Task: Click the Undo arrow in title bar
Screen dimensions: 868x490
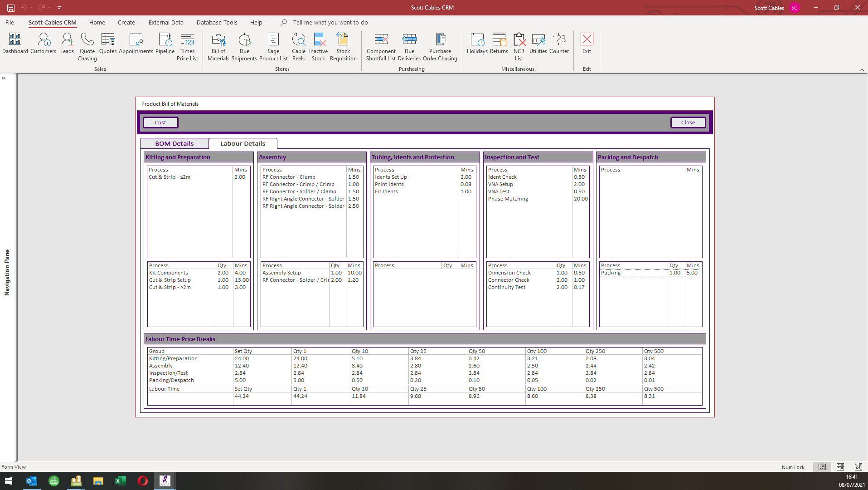Action: click(x=24, y=8)
